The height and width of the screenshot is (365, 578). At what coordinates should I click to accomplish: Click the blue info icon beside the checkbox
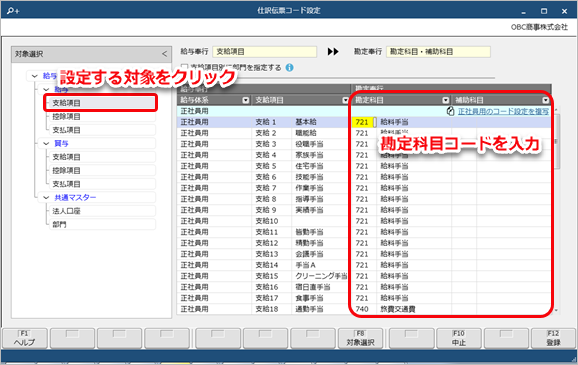pyautogui.click(x=290, y=67)
